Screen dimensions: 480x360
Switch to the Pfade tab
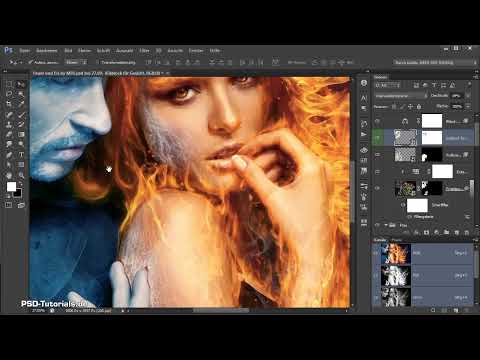(x=396, y=240)
